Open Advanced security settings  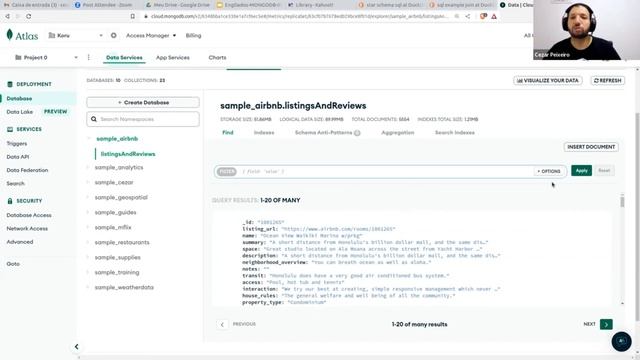coord(20,242)
